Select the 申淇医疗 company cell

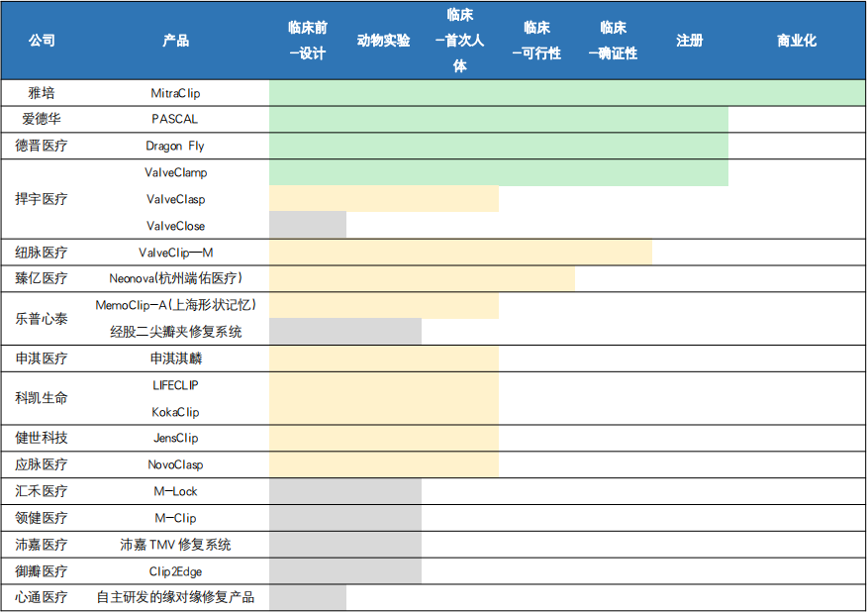pos(42,358)
